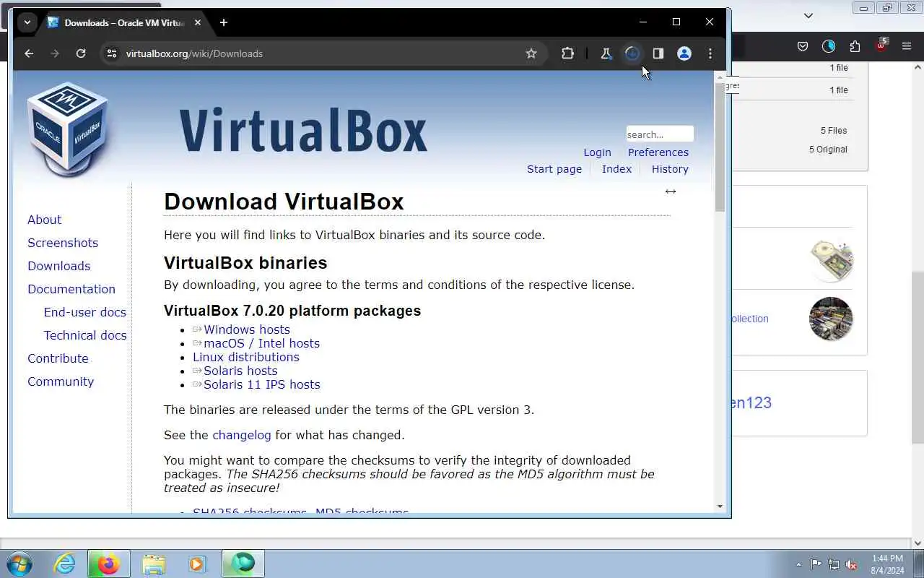This screenshot has height=578, width=924.
Task: Open Chrome downloads indicator icon
Action: click(632, 53)
